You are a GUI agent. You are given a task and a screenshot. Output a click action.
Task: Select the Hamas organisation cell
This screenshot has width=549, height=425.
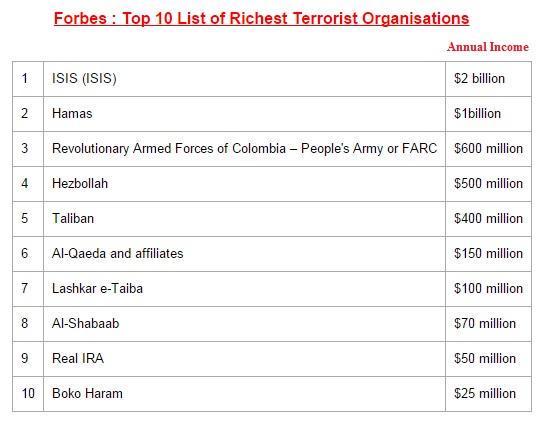(x=244, y=114)
